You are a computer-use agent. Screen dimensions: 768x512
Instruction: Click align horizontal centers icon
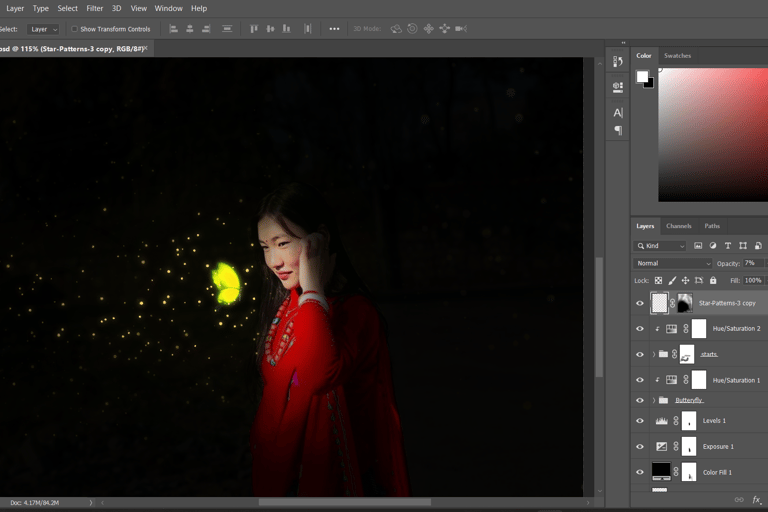click(190, 29)
